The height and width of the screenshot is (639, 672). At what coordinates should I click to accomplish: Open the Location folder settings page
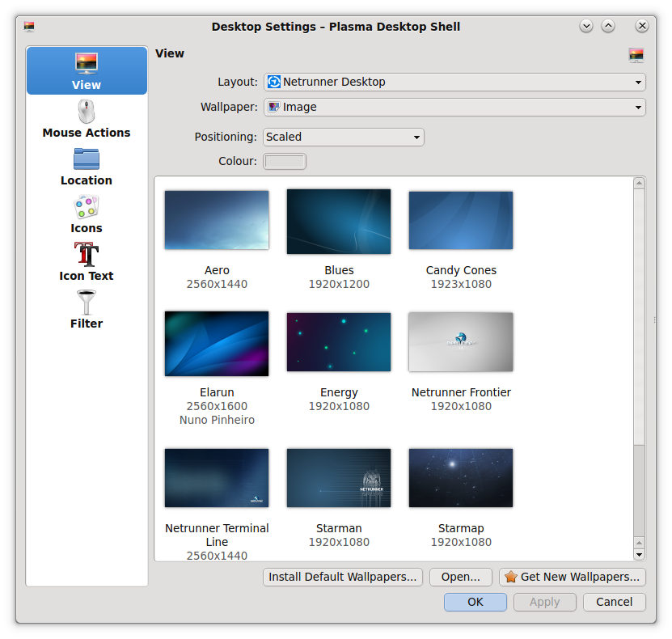pyautogui.click(x=87, y=167)
